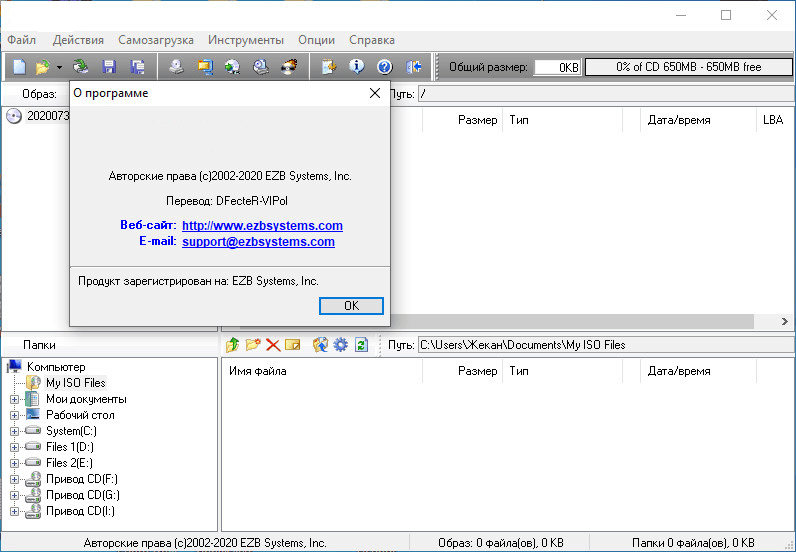Click the Exit door icon in toolbar
The height and width of the screenshot is (552, 796).
pyautogui.click(x=414, y=67)
